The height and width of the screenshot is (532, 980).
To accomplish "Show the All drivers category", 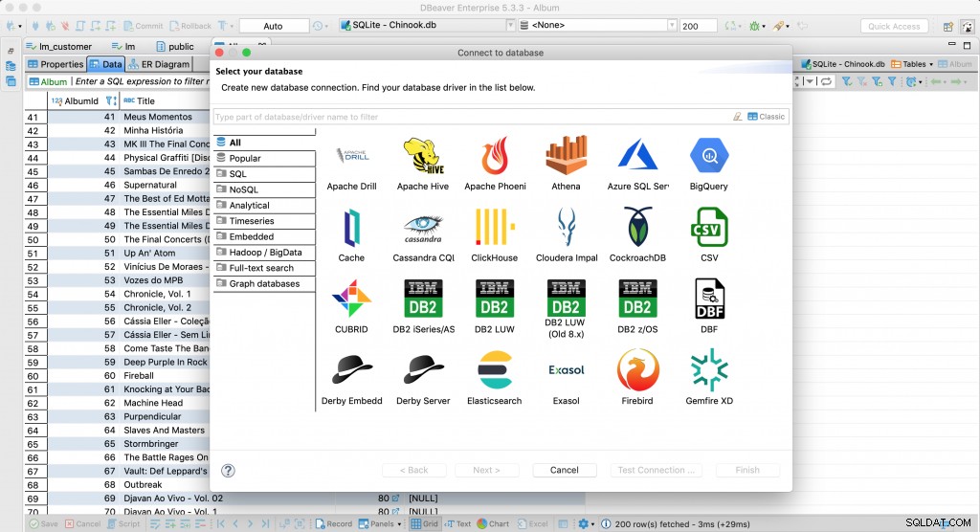I will (x=264, y=143).
